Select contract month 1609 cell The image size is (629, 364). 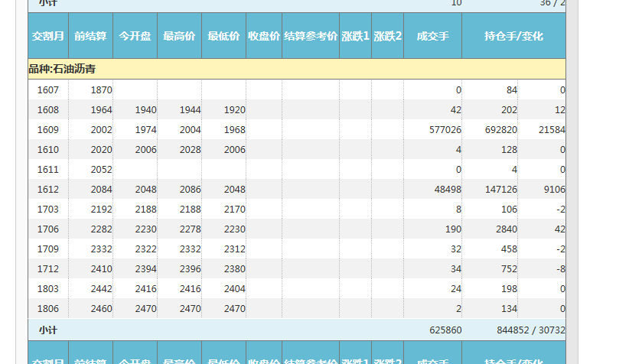point(47,130)
